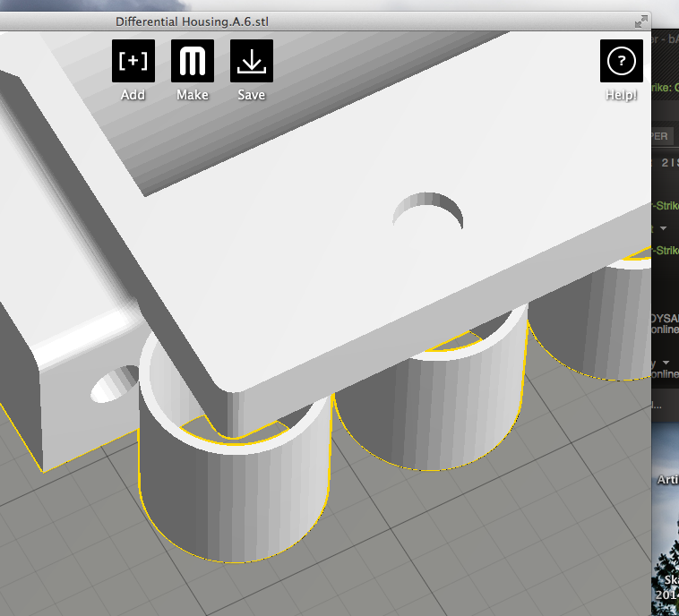Expand the upper dropdown arrow in background panel
The width and height of the screenshot is (679, 616).
pyautogui.click(x=664, y=229)
